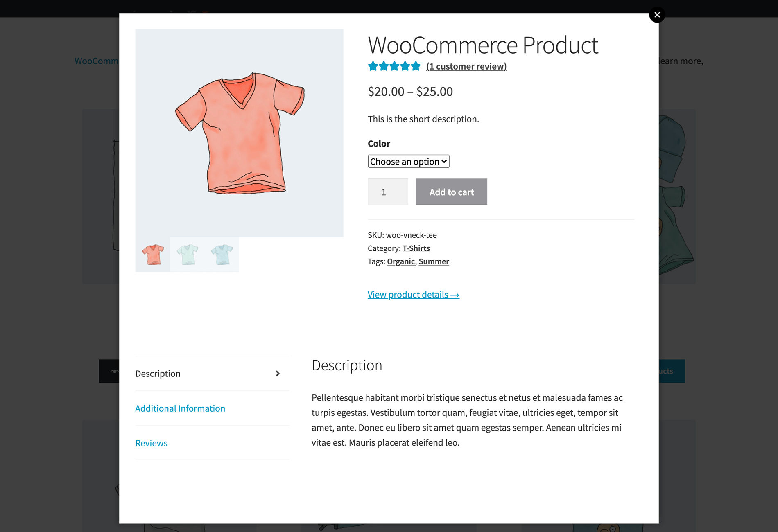
Task: Open the Color 'Choose an option' dropdown
Action: point(408,161)
